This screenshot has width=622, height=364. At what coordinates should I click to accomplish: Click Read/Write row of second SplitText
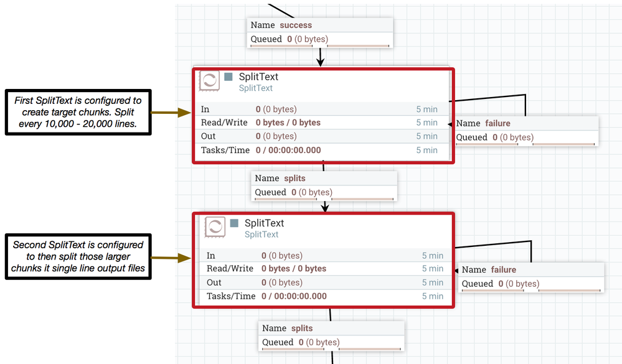click(x=325, y=268)
